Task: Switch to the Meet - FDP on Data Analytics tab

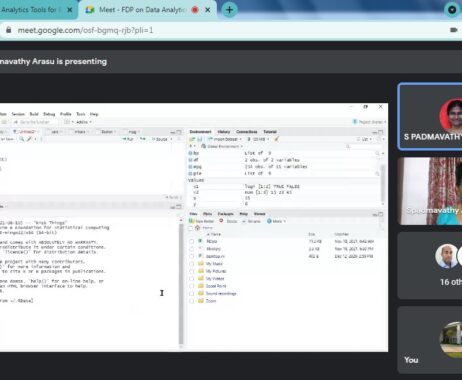Action: 142,10
